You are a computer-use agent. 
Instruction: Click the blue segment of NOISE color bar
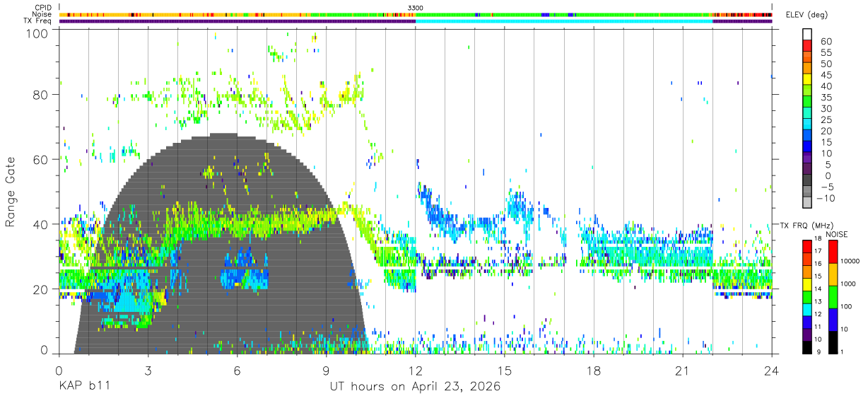pos(833,318)
